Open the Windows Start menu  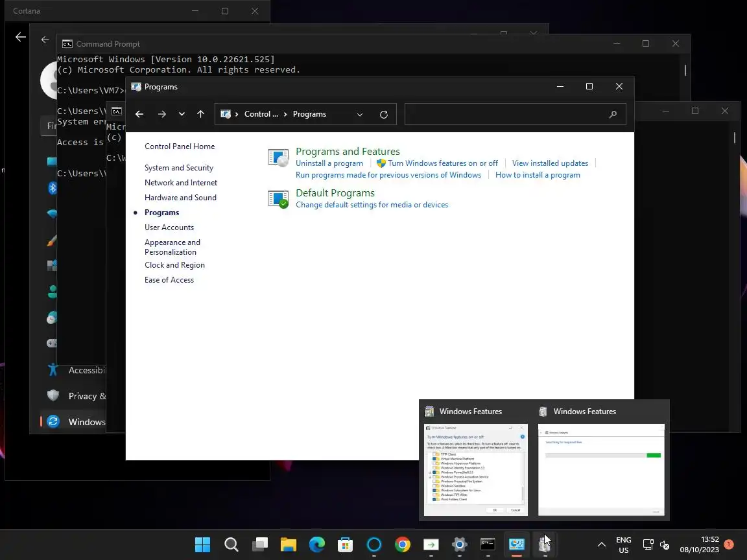point(202,544)
